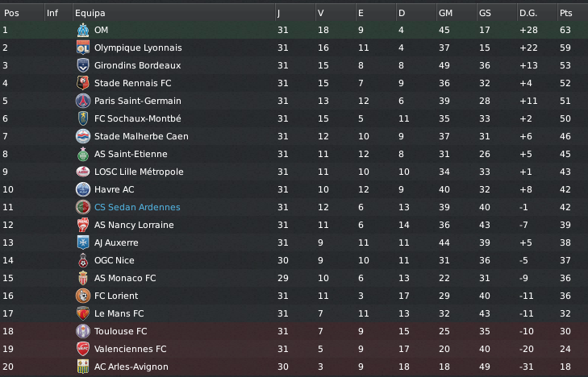
Task: Click the Valenciennes FC red badge
Action: point(81,349)
